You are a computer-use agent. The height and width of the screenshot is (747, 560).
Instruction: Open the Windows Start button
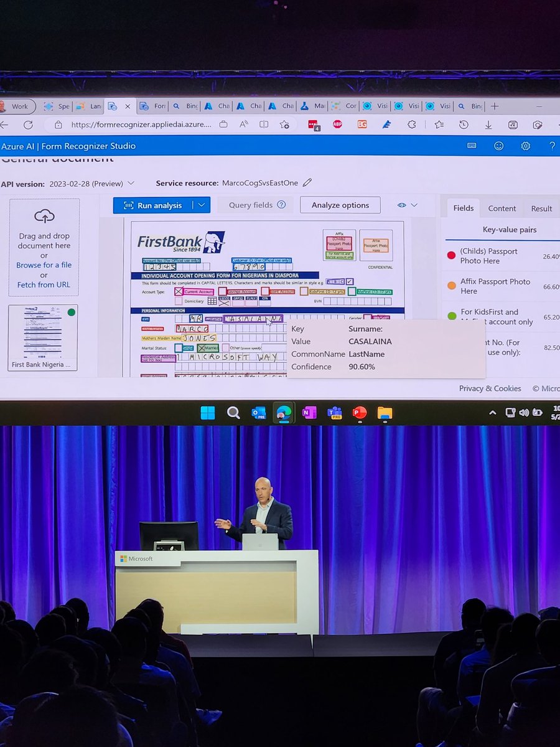point(208,413)
